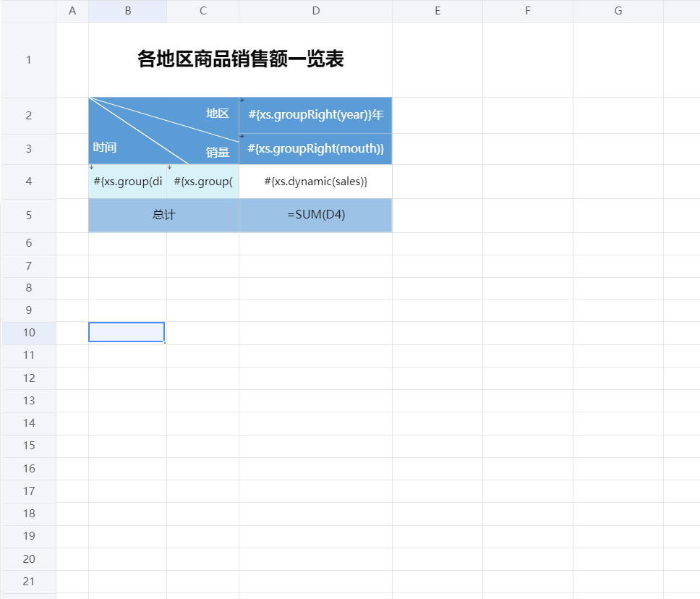Select column B header

click(x=128, y=11)
